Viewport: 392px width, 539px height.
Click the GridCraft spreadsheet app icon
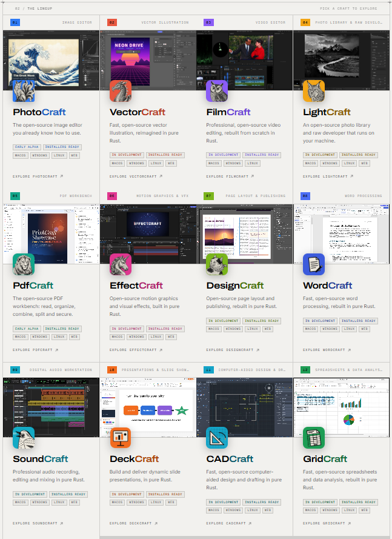[314, 438]
